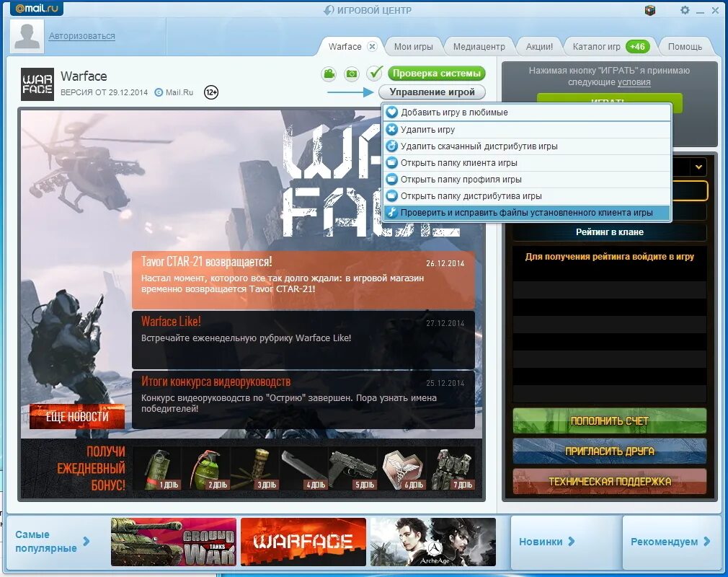The image size is (728, 577).
Task: Click the ЕЩЕ НОВОСТИ button
Action: point(77,416)
